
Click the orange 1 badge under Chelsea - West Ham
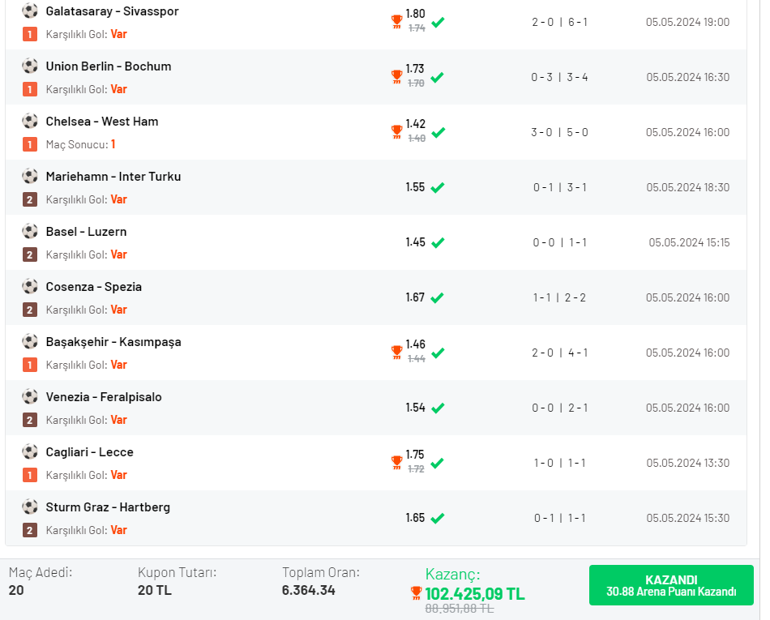[30, 144]
